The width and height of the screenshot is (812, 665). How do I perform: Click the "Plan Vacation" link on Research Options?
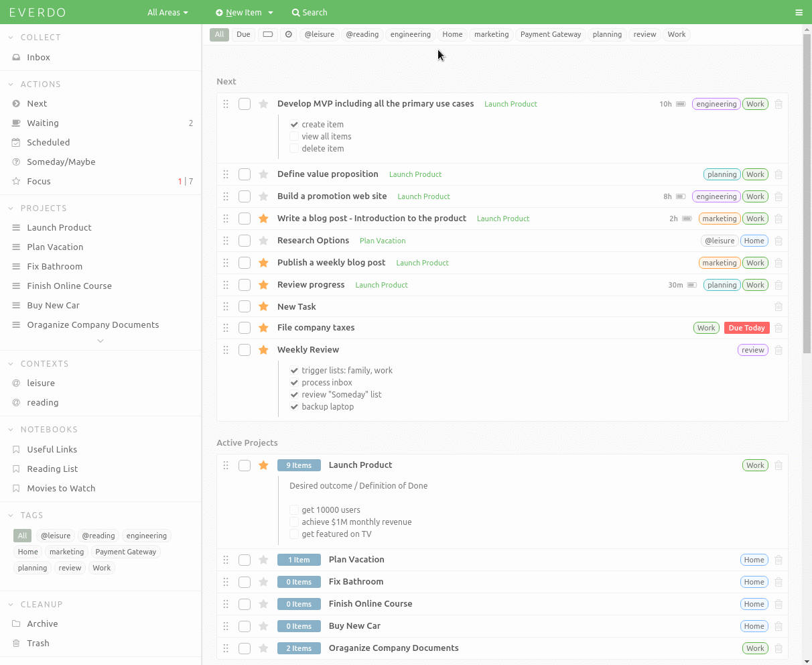(x=382, y=240)
